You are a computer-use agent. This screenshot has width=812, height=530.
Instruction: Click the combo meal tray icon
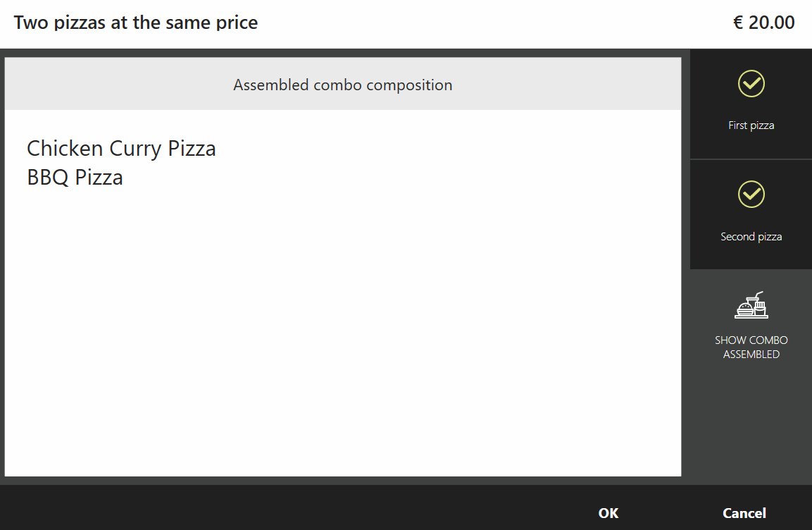point(751,306)
